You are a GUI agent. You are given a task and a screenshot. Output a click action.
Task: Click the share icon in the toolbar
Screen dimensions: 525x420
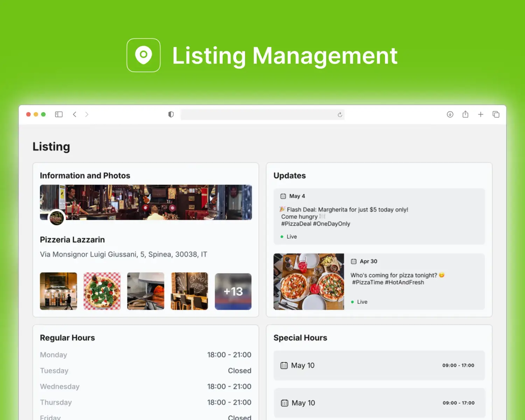pos(465,114)
